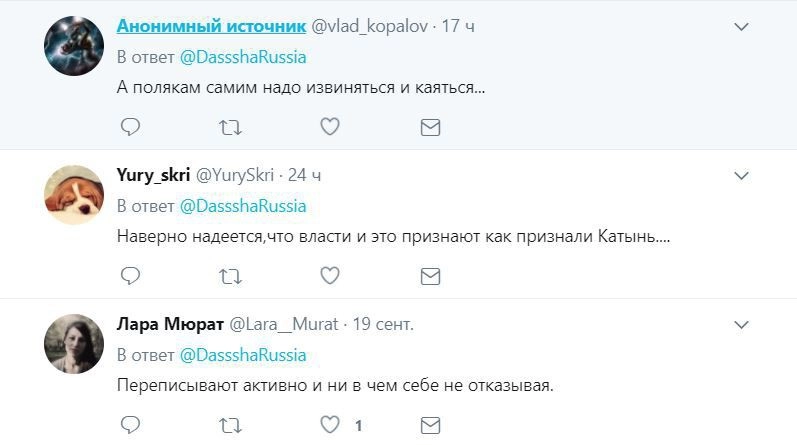
Task: Open more options for Lara__Murat's tweet
Action: coord(741,325)
